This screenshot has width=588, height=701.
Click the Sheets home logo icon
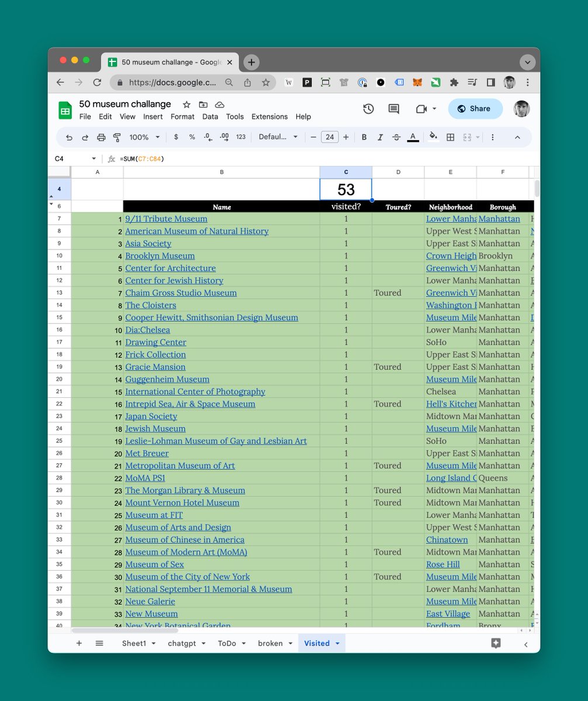point(65,110)
